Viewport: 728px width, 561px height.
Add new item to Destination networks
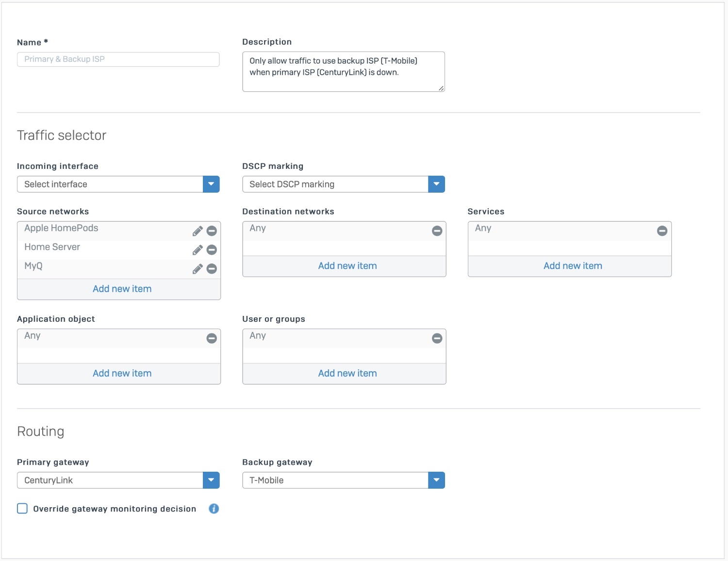pos(347,266)
